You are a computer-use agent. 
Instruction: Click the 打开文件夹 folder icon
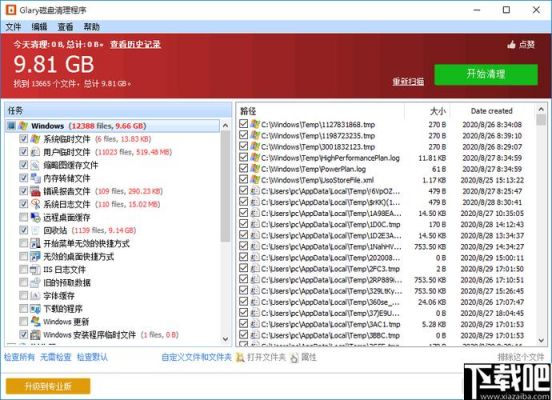tap(240, 358)
